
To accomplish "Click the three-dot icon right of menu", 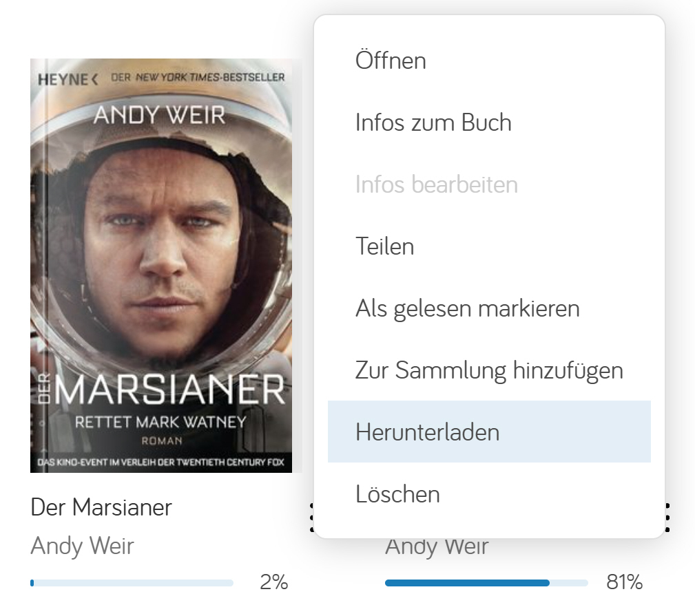I will (667, 517).
